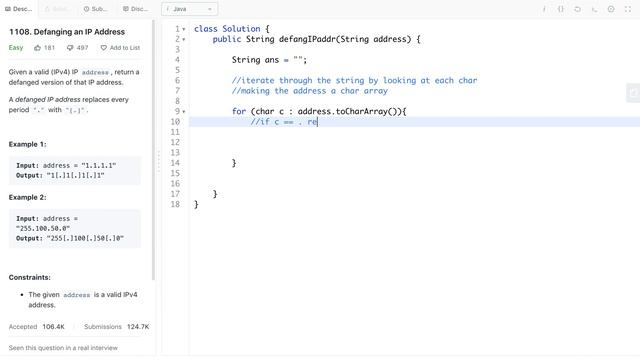Switch to the Submissions tab
The image size is (640, 360).
tap(95, 9)
